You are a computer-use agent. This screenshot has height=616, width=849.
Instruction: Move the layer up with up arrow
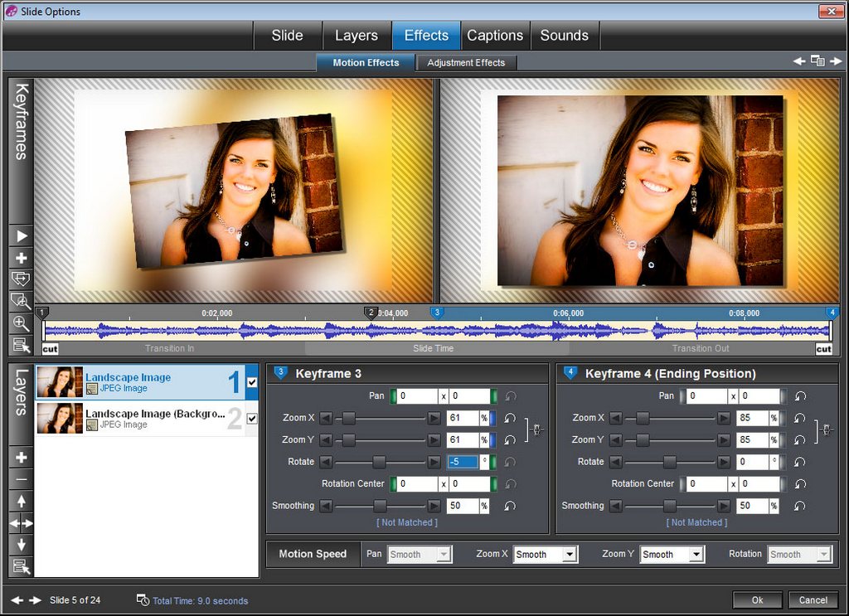coord(22,501)
